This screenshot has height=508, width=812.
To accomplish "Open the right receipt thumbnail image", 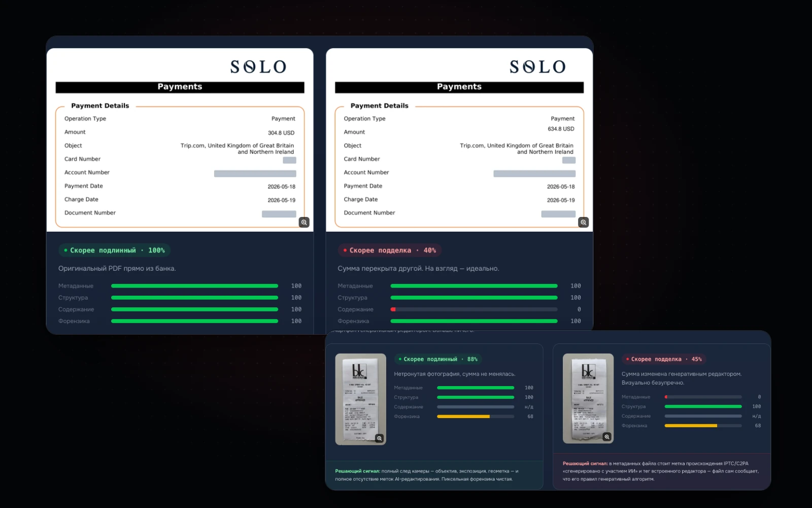I will (588, 398).
